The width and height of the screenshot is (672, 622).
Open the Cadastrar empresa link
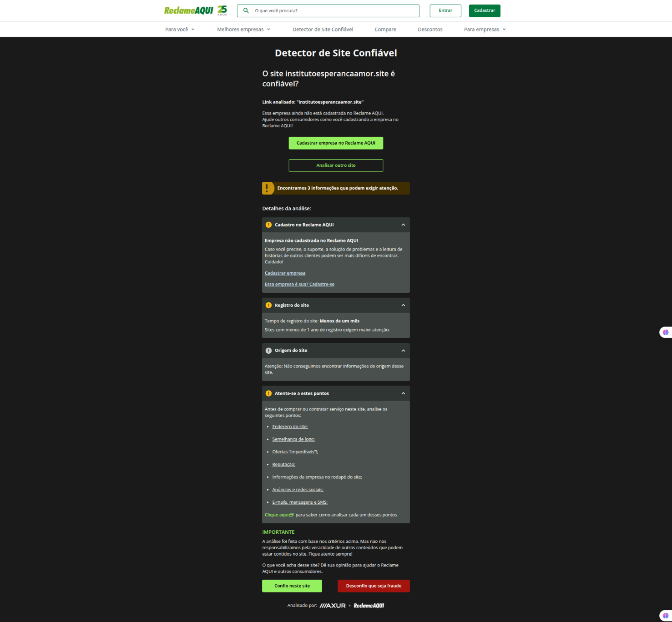pyautogui.click(x=285, y=273)
